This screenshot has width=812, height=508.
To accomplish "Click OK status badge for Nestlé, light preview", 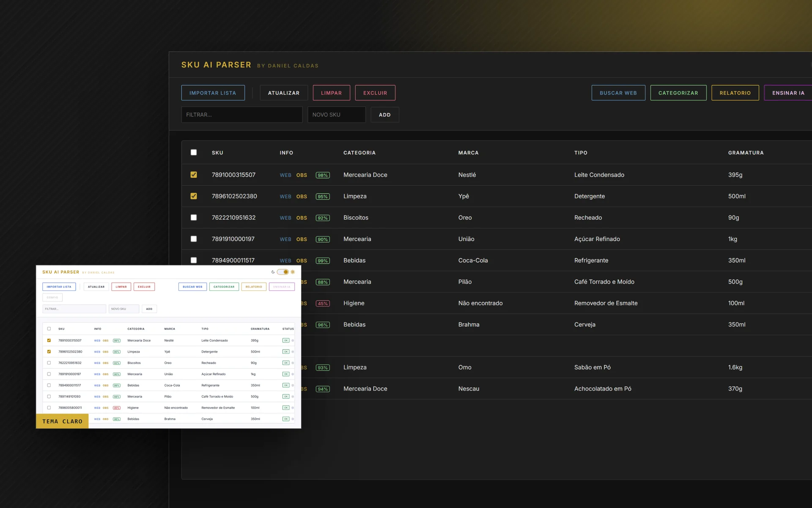I will (286, 340).
